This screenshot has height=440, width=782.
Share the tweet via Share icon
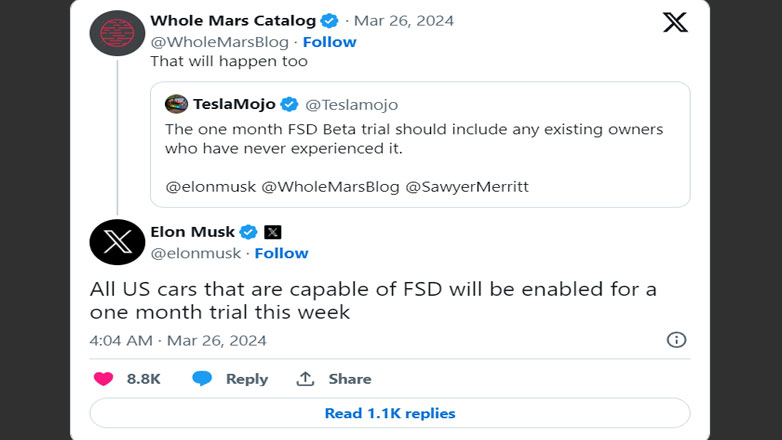(x=334, y=379)
